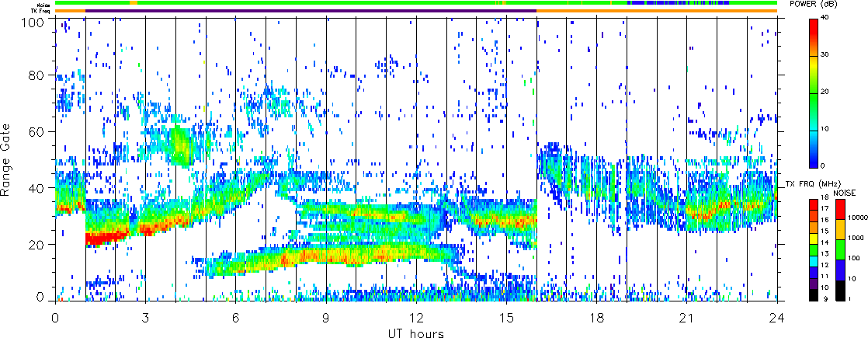Click the UT hours axis tick "0"
Image resolution: width=868 pixels, height=338 pixels.
point(55,317)
